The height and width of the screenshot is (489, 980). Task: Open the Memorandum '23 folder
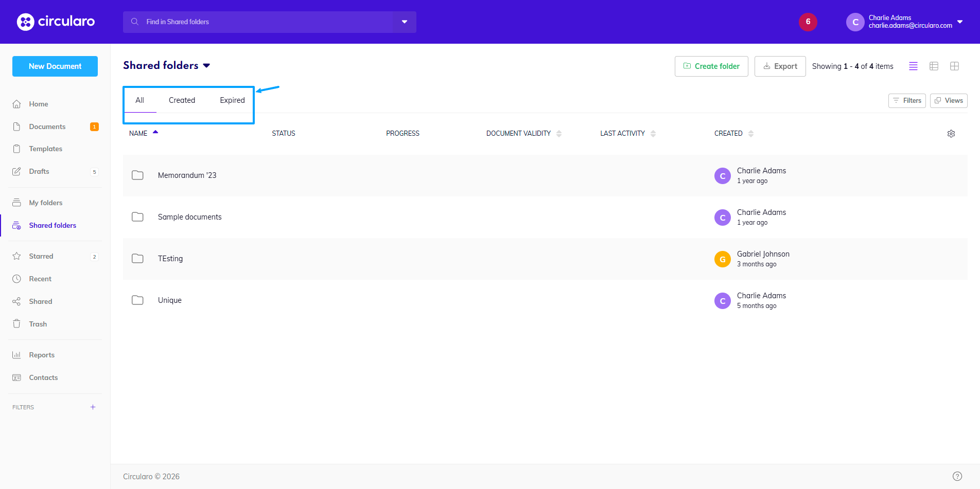click(187, 175)
